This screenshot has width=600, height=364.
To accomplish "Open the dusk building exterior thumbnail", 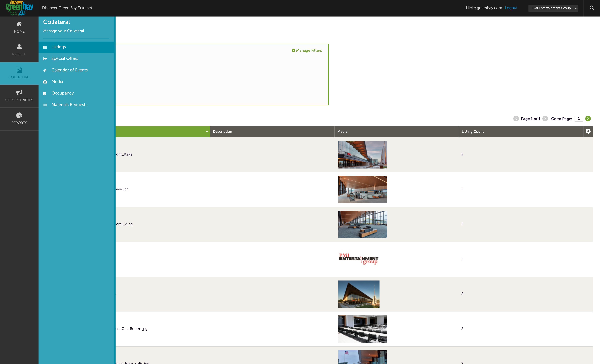I will (359, 294).
